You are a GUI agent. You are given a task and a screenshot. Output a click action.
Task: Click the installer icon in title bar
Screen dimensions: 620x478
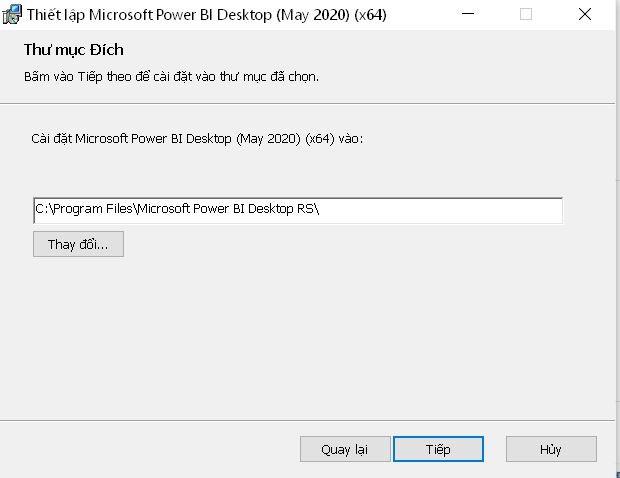[x=12, y=14]
